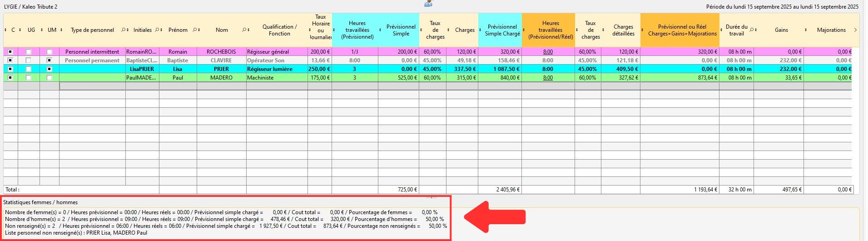Uncheck the UM checkbox for Baptiste CLAVIRE

click(50, 60)
